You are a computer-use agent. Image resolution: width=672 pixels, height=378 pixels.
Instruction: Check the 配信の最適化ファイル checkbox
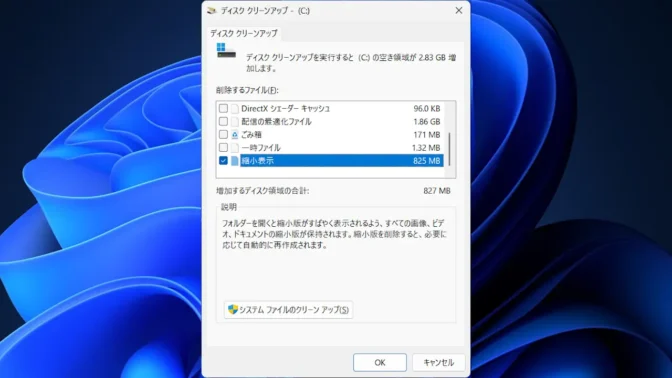coord(223,122)
